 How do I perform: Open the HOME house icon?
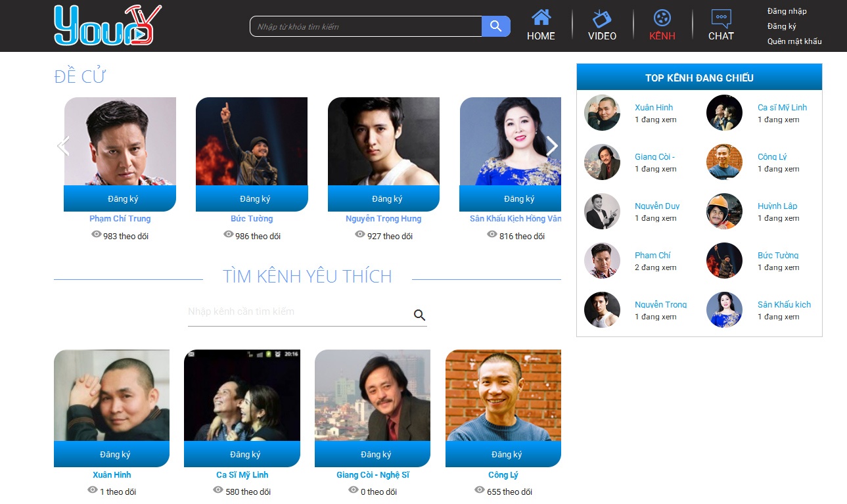coord(541,18)
